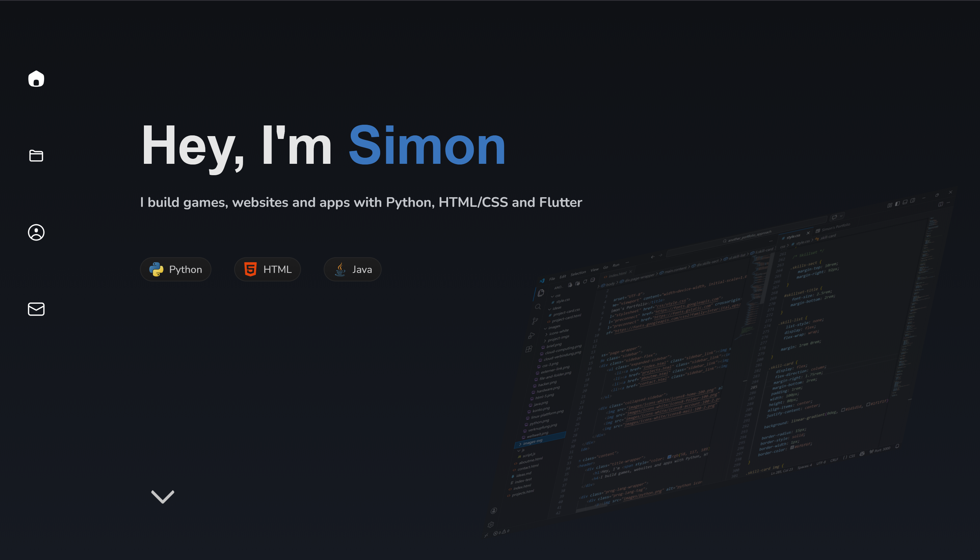Open the About Me profile icon
Viewport: 980px width, 560px height.
pyautogui.click(x=36, y=232)
